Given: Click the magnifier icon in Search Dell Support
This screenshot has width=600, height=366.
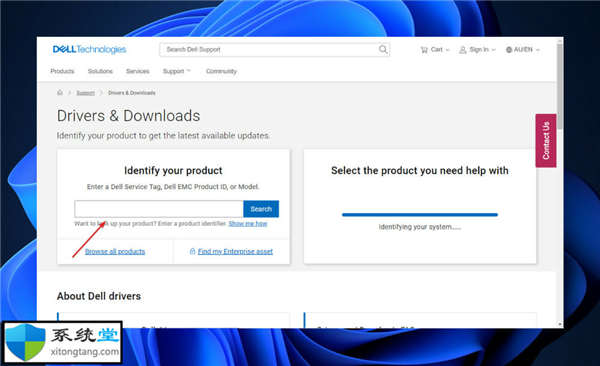Looking at the screenshot, I should (x=383, y=49).
